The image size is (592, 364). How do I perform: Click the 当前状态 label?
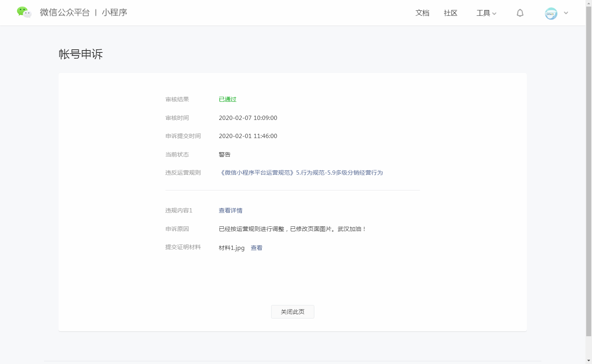[x=177, y=155]
